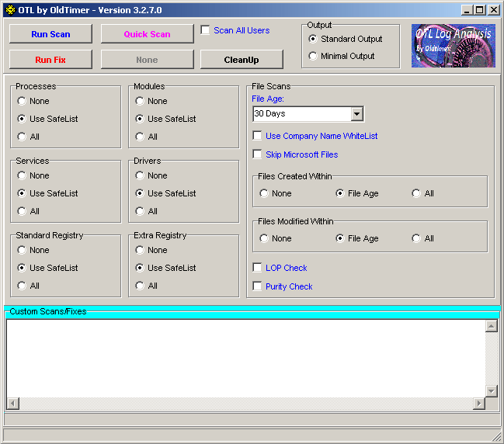The width and height of the screenshot is (504, 444).
Task: Click inside the Custom Scans/Fixes text box
Action: pos(246,358)
